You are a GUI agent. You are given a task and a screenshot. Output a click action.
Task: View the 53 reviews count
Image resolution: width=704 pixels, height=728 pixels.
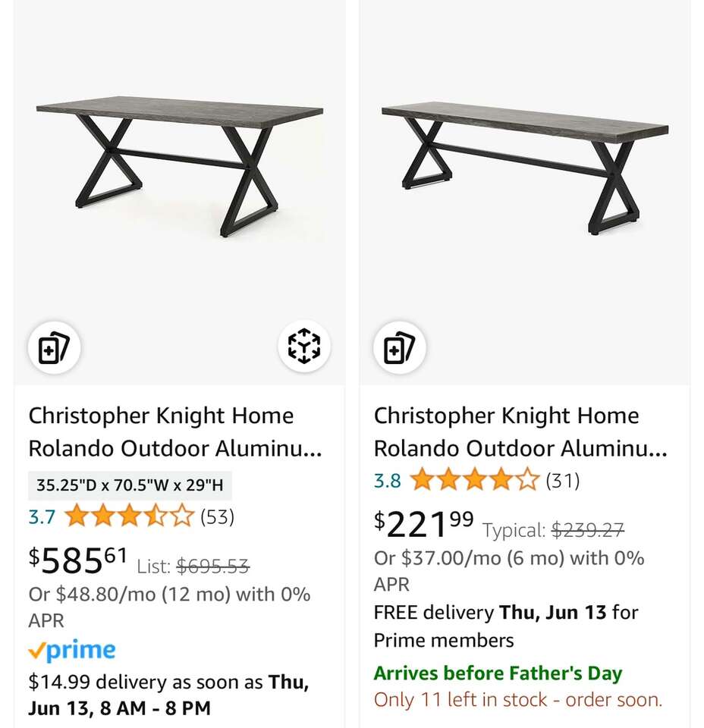tap(217, 517)
